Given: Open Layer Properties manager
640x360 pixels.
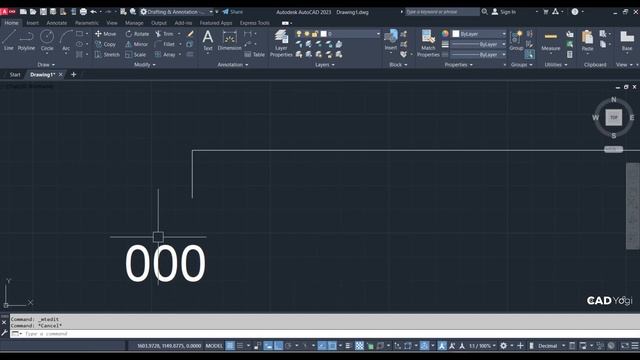Looking at the screenshot, I should click(x=281, y=43).
